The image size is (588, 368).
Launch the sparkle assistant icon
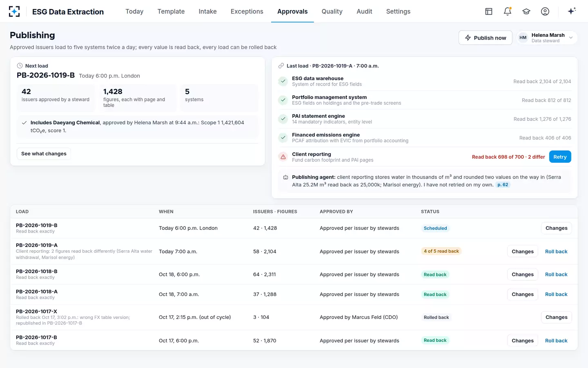coord(572,11)
